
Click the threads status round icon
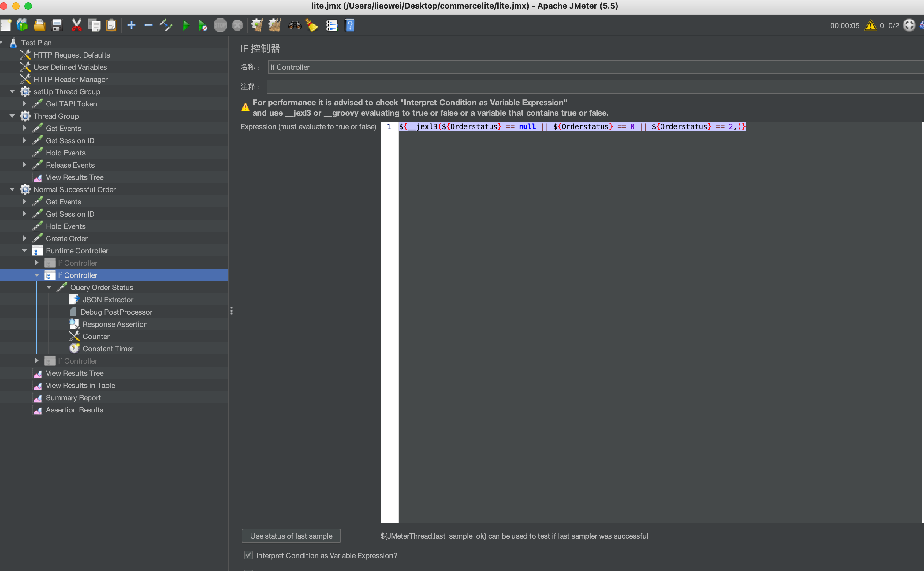909,25
